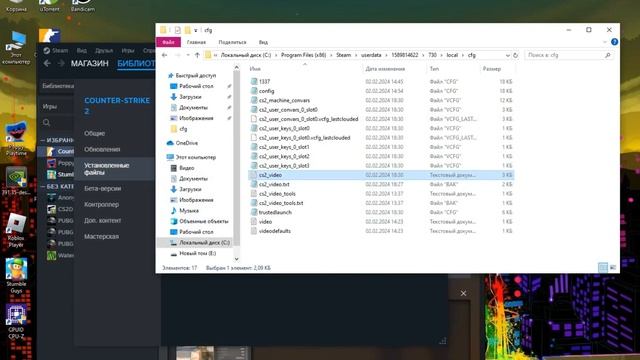Open Объемные объекты in navigation pane
This screenshot has width=640, height=360.
[x=204, y=221]
